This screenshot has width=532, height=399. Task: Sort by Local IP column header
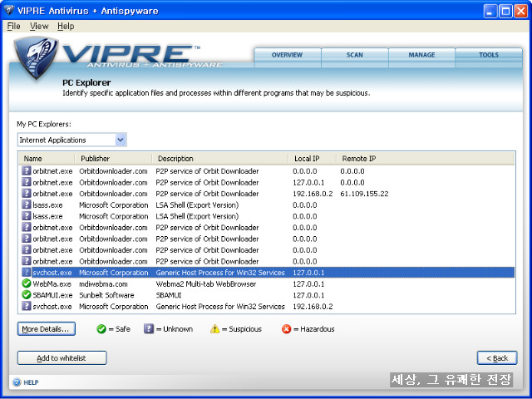click(313, 159)
